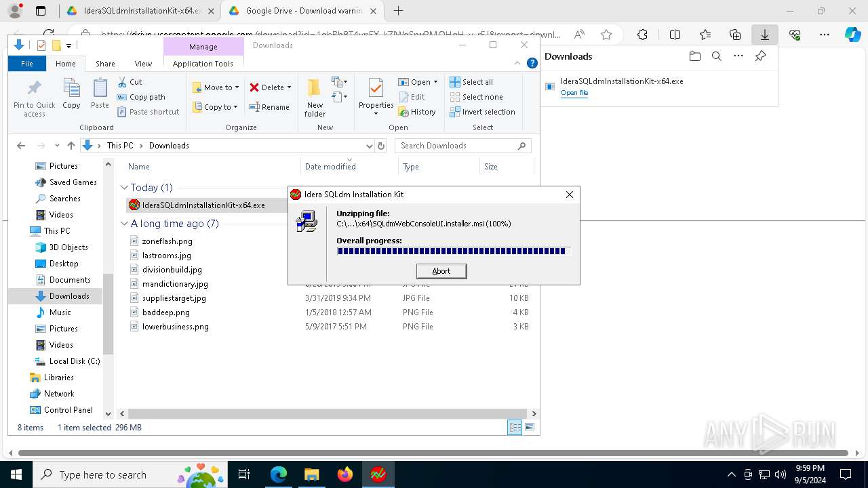Image resolution: width=868 pixels, height=488 pixels.
Task: Click the Copy icon in ribbon
Action: click(x=71, y=88)
